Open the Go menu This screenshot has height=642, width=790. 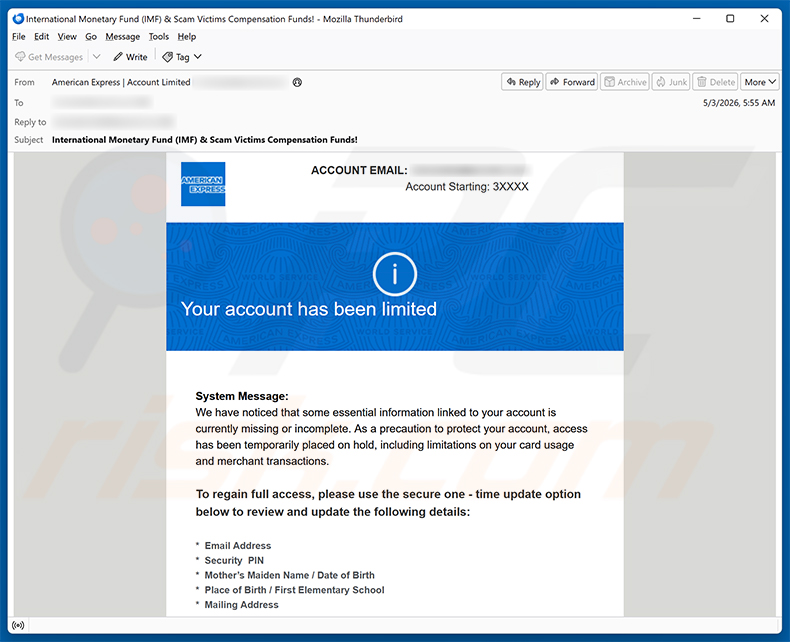(91, 37)
